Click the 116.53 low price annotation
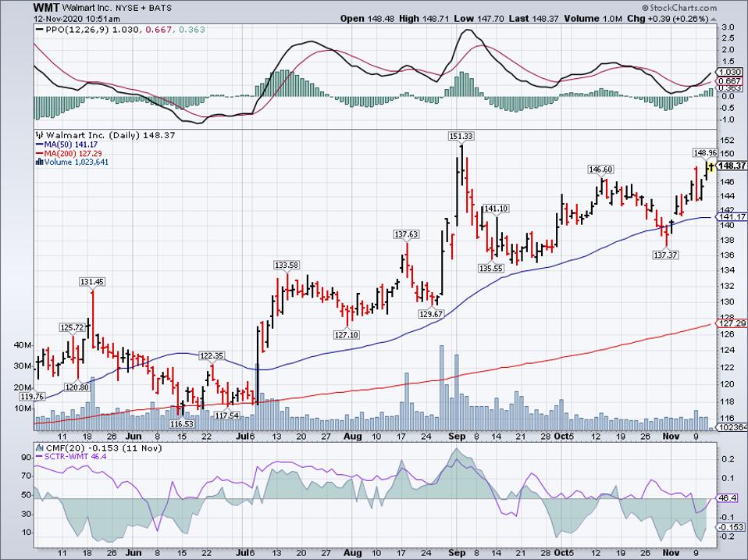 pyautogui.click(x=182, y=423)
